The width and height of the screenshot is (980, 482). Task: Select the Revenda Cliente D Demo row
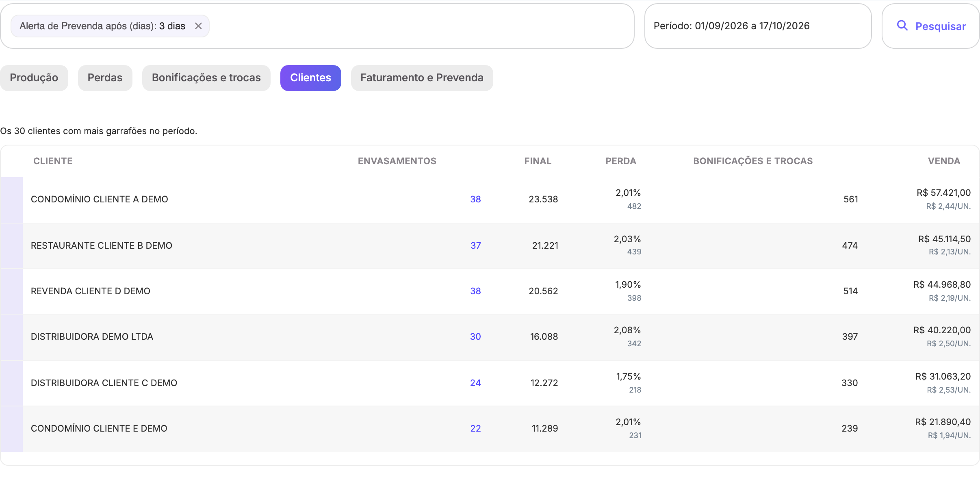(490, 291)
